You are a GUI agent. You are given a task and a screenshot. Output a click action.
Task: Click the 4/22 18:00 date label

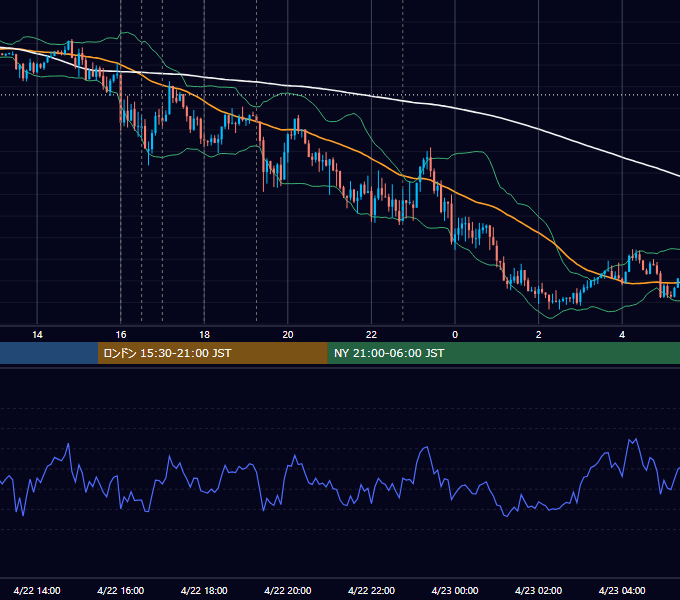click(204, 590)
